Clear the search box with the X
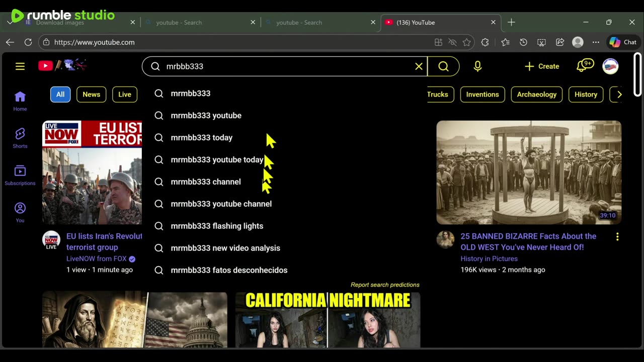 [x=419, y=66]
